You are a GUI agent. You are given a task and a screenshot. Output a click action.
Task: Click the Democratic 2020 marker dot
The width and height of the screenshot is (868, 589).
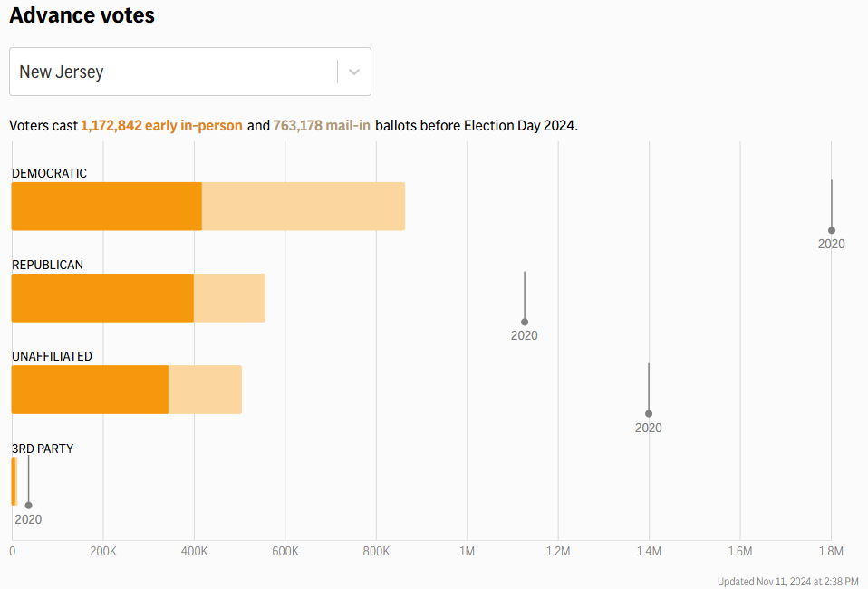[832, 230]
